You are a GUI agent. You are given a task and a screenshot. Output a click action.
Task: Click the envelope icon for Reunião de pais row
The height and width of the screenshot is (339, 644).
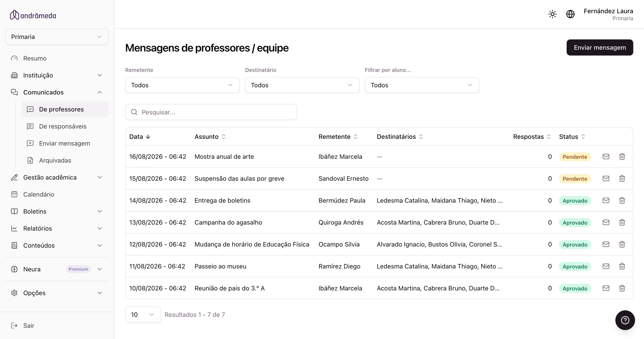click(x=606, y=288)
